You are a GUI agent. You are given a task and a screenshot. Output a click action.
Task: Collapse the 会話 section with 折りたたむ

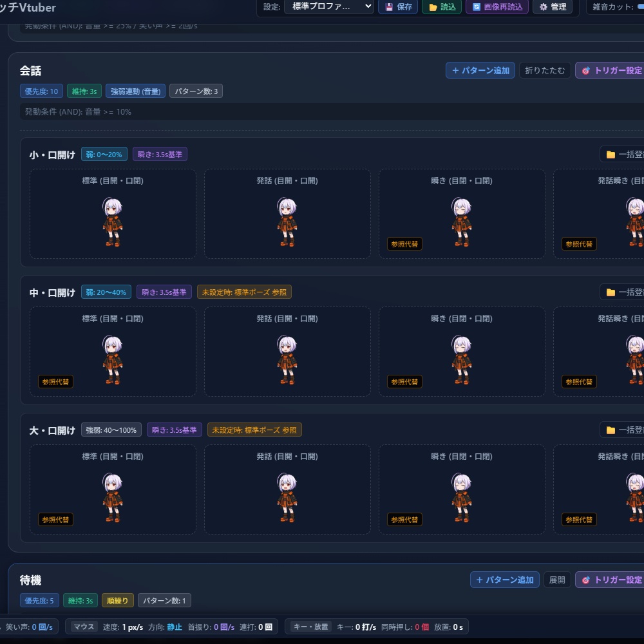(545, 70)
